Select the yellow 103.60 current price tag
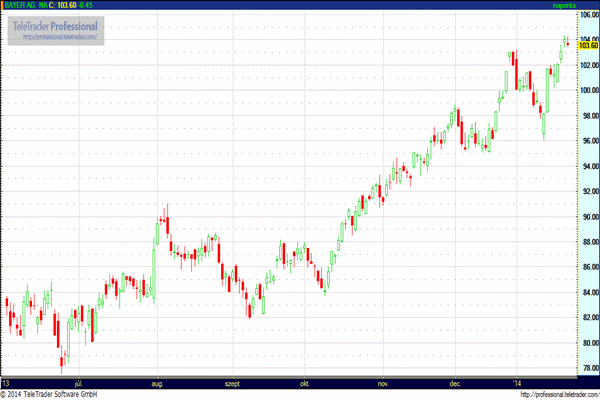600x400 pixels. tap(588, 46)
